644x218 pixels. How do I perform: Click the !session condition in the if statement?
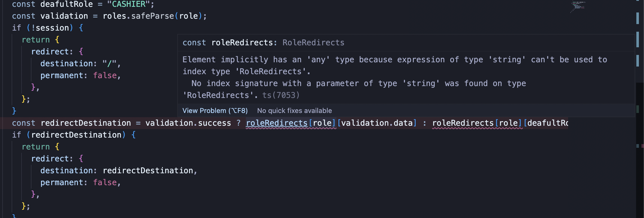(50, 28)
